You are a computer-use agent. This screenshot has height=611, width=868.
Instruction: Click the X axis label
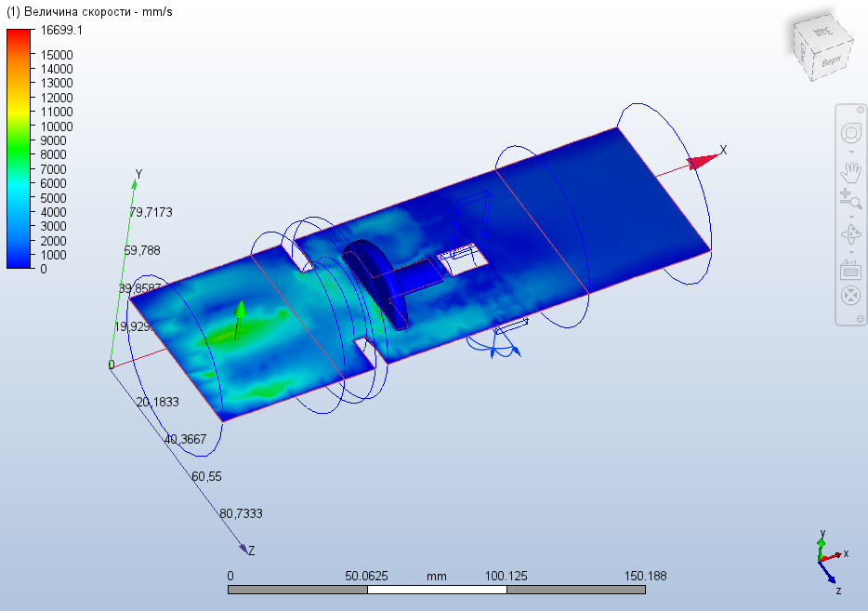tap(723, 150)
